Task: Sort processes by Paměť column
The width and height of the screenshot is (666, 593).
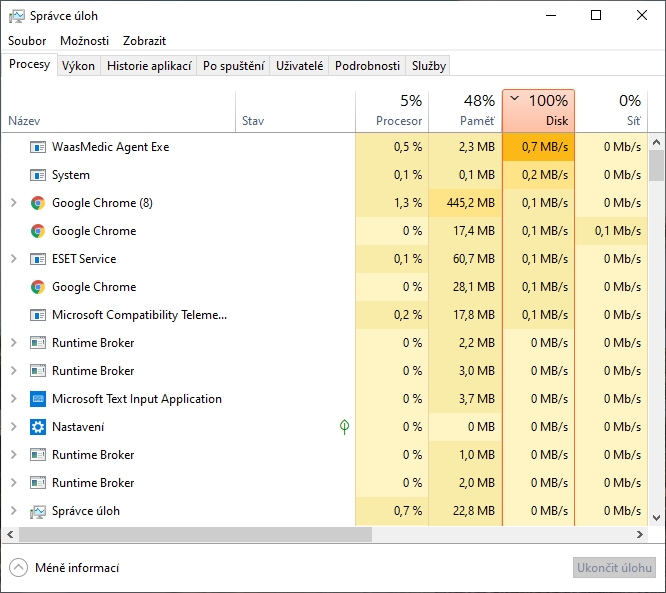Action: click(x=465, y=110)
